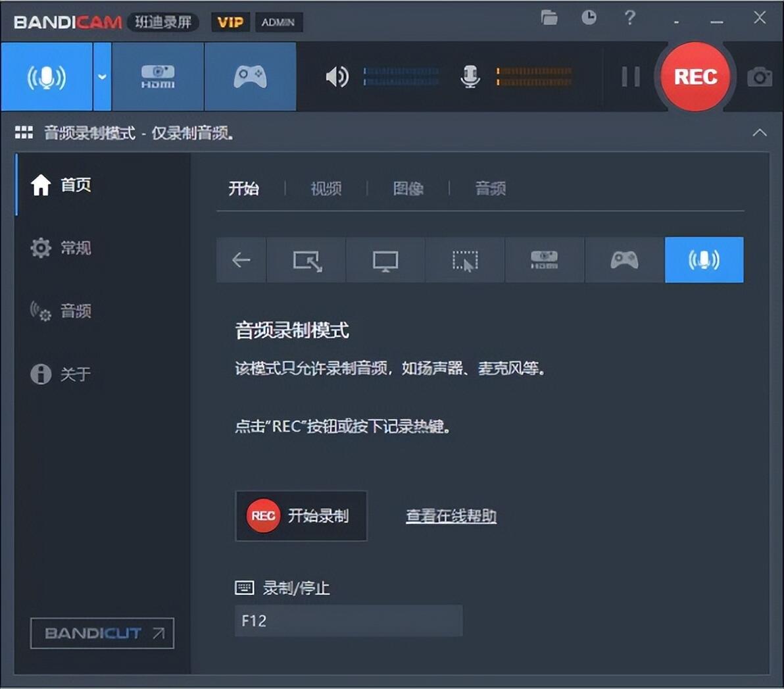This screenshot has height=689, width=784.
Task: Click the microphone icon
Action: click(470, 76)
